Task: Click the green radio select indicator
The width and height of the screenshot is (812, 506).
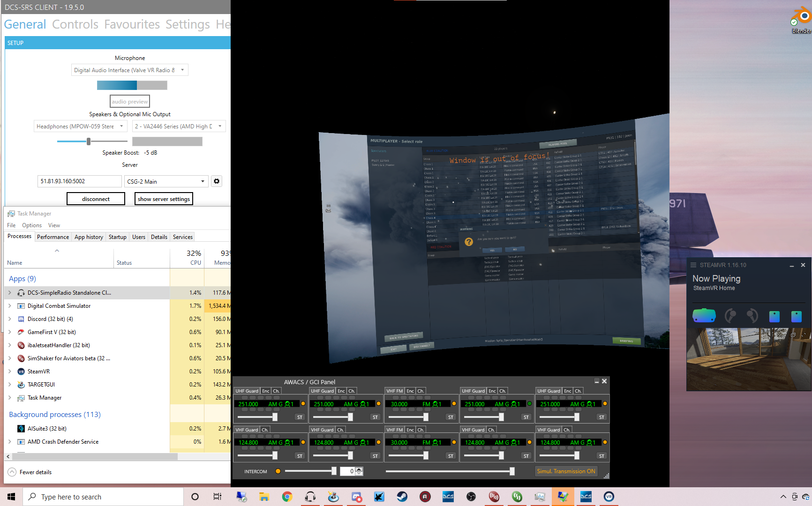Action: pos(529,404)
